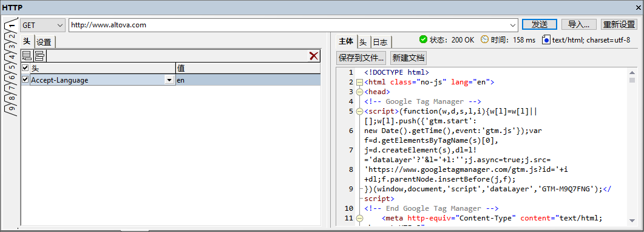Click the response vertical scrollbar thumb
644x232 pixels.
point(632,80)
